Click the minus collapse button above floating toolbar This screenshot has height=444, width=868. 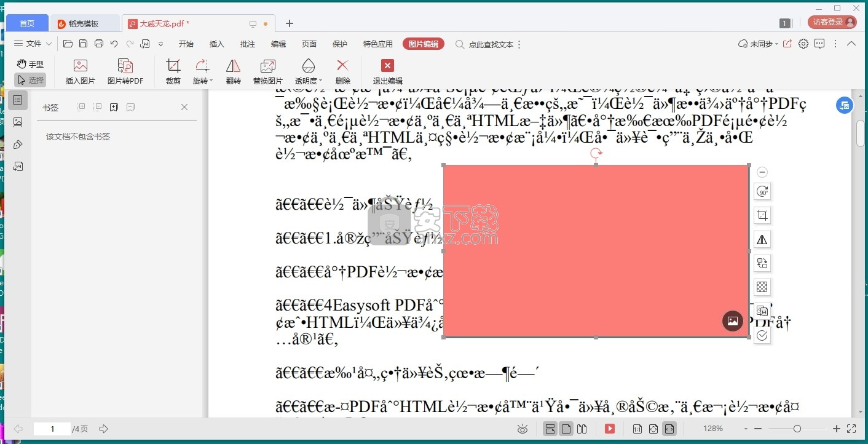click(762, 172)
